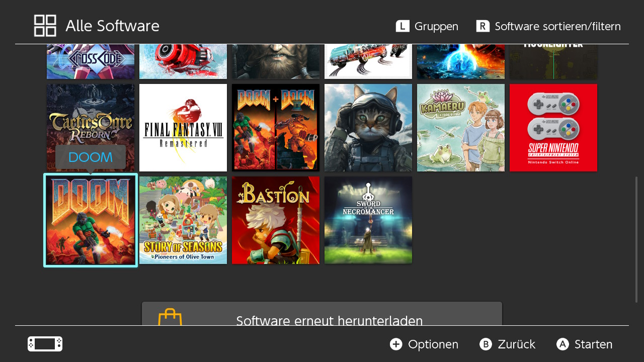Click the B button Zurück icon
The height and width of the screenshot is (362, 644).
coord(486,344)
